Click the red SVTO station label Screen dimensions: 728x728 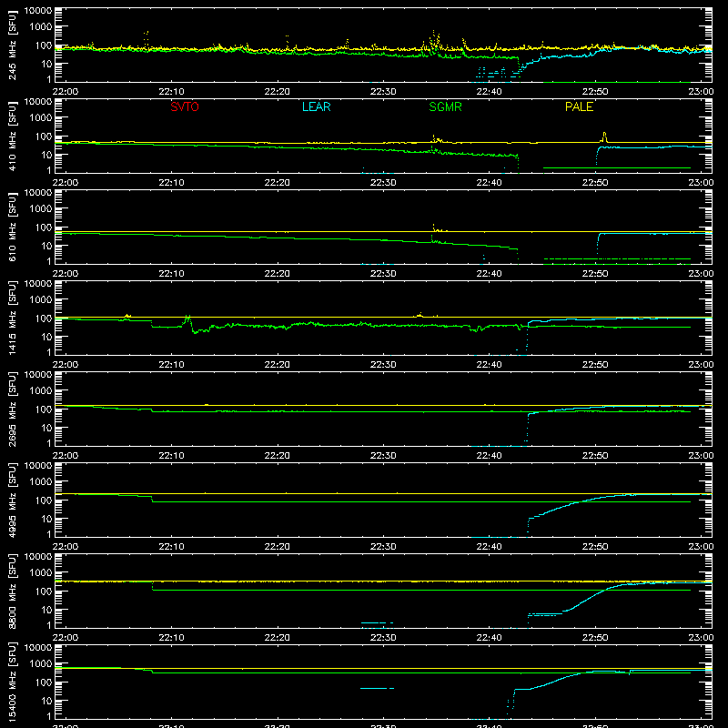coord(185,106)
